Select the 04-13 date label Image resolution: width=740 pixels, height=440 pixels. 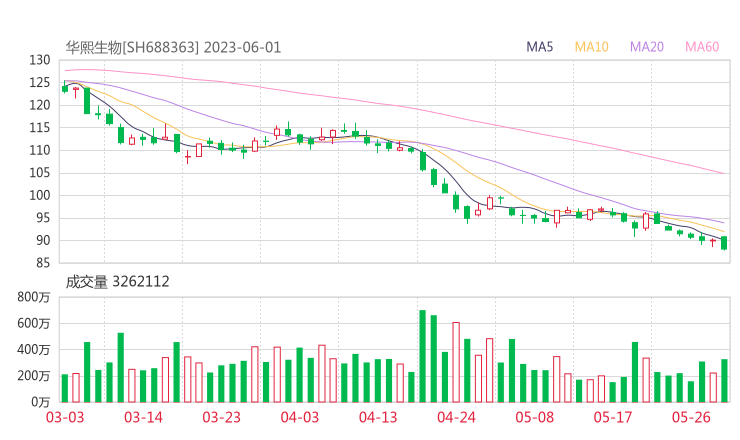pos(378,417)
